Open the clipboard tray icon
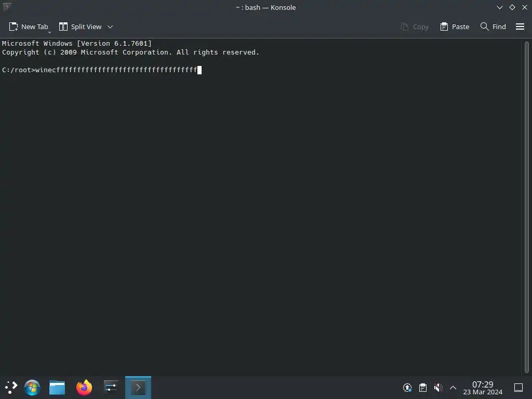 point(423,388)
